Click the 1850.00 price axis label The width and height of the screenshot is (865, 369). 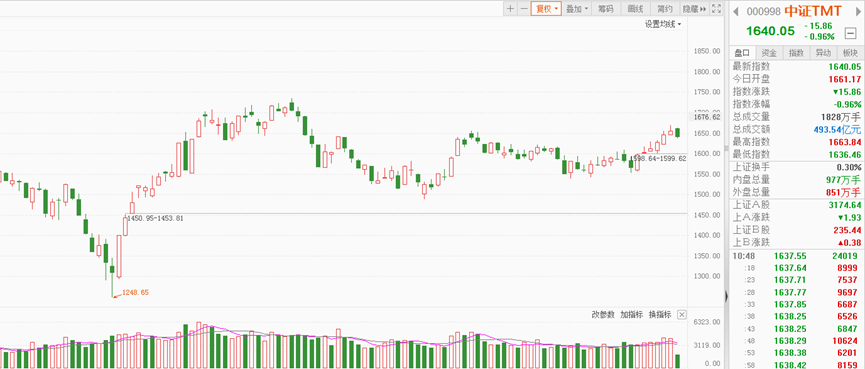click(707, 51)
